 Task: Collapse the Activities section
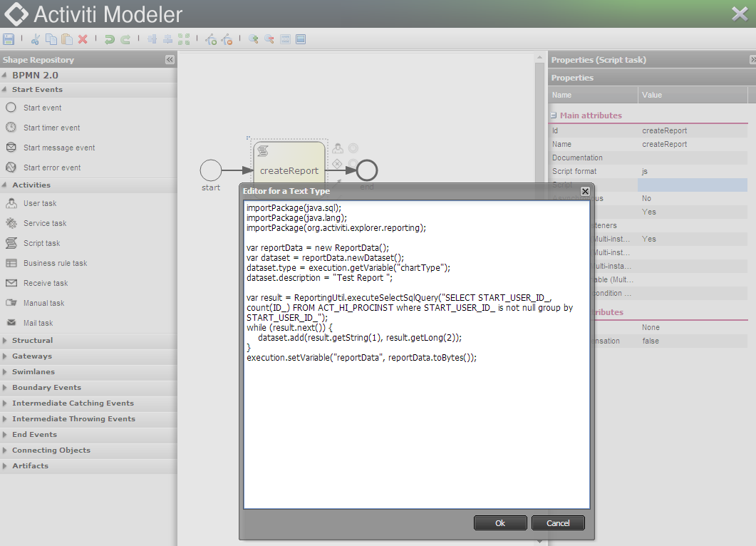(4, 185)
